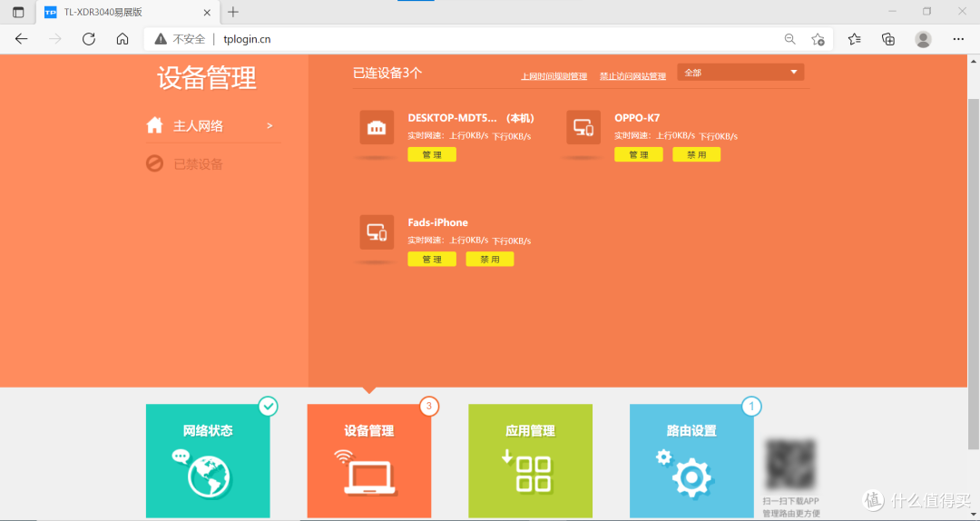Go to browser home page icon
Image resolution: width=980 pixels, height=521 pixels.
pos(122,39)
